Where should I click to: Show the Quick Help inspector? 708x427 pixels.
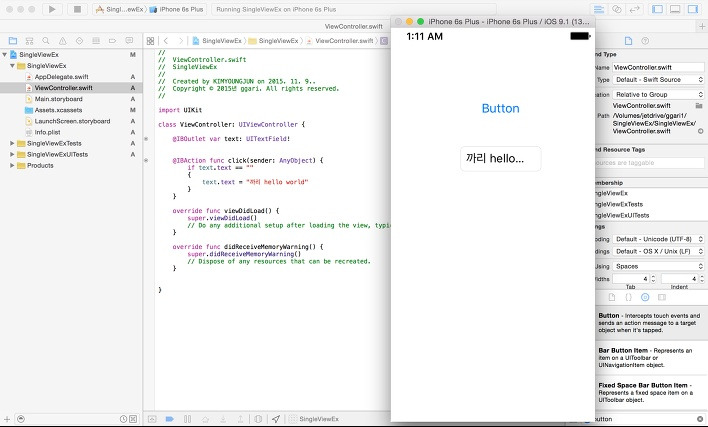click(645, 41)
